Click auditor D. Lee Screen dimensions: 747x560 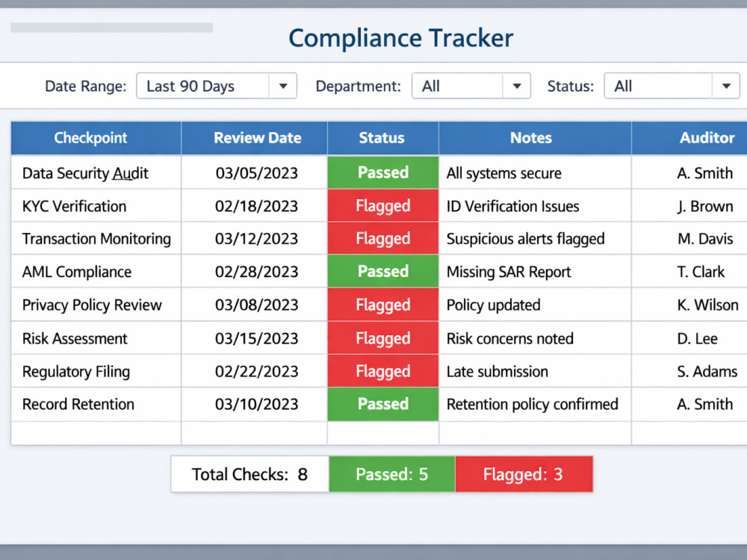point(698,338)
